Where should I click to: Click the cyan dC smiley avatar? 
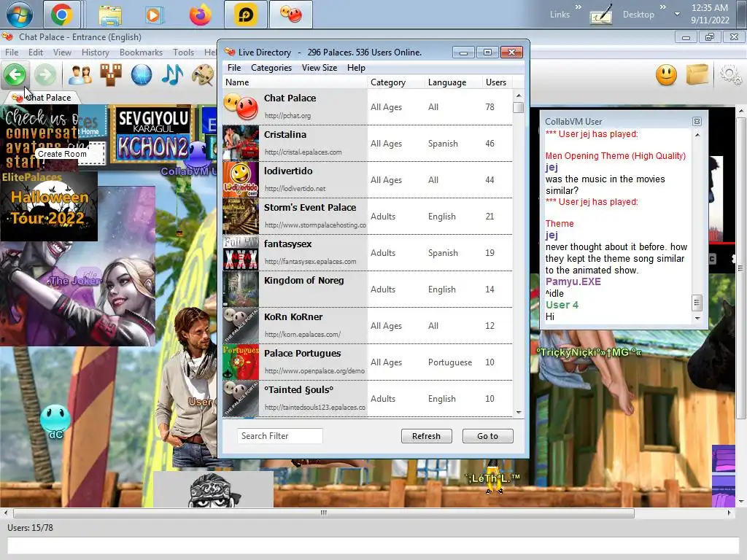(x=55, y=421)
